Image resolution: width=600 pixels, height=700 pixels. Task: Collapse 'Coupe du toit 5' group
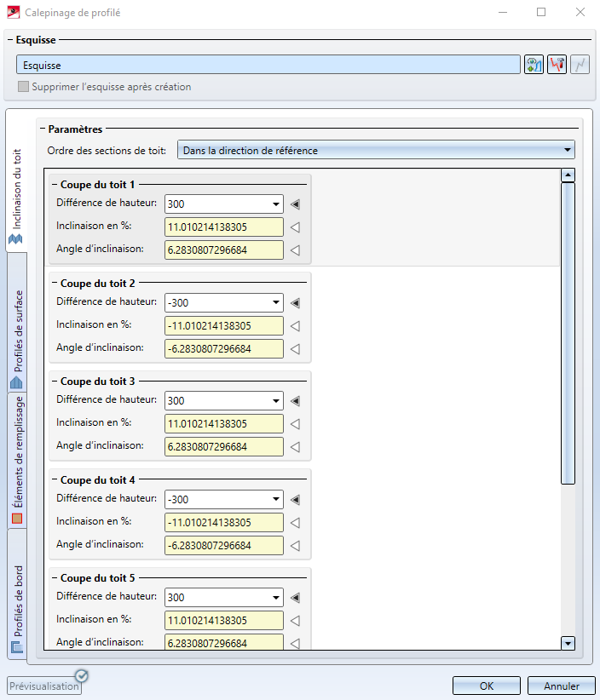click(x=55, y=578)
